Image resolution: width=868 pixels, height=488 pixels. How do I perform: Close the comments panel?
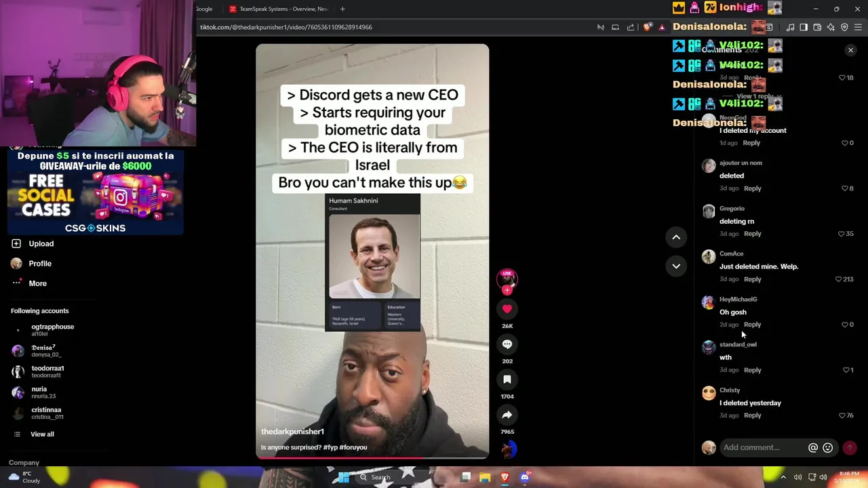tap(850, 50)
